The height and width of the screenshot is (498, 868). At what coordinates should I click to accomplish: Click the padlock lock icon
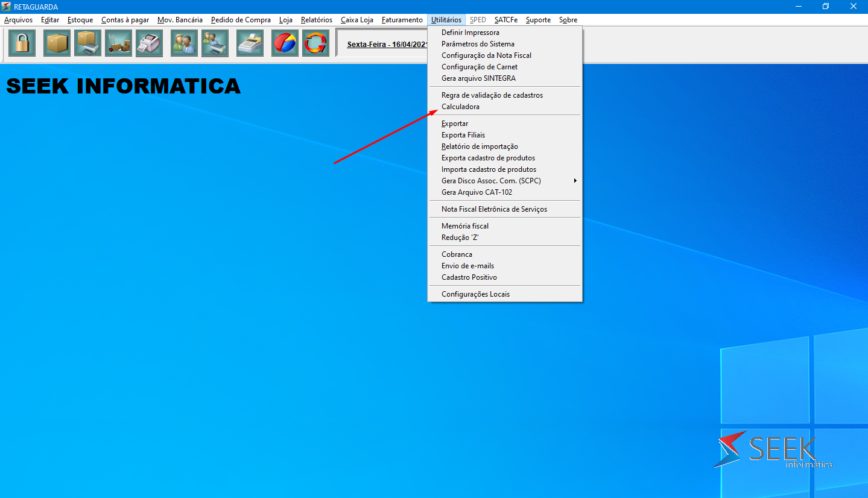(22, 43)
